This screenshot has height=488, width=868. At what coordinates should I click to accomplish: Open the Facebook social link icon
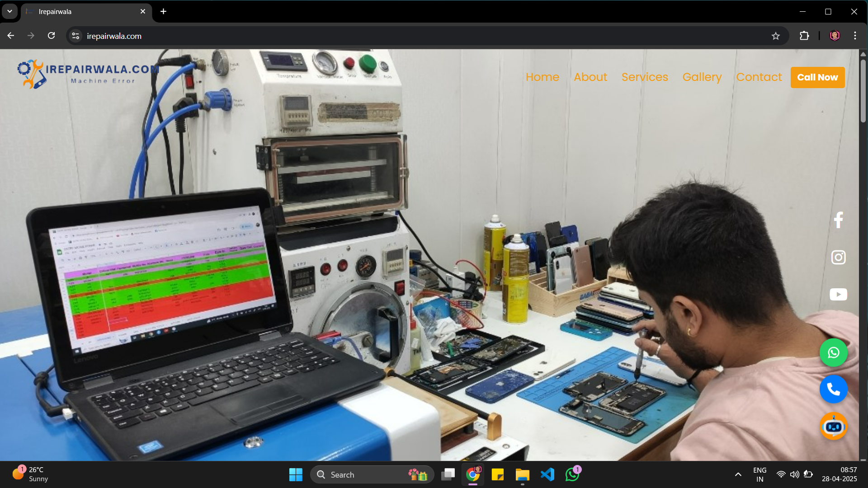click(838, 220)
